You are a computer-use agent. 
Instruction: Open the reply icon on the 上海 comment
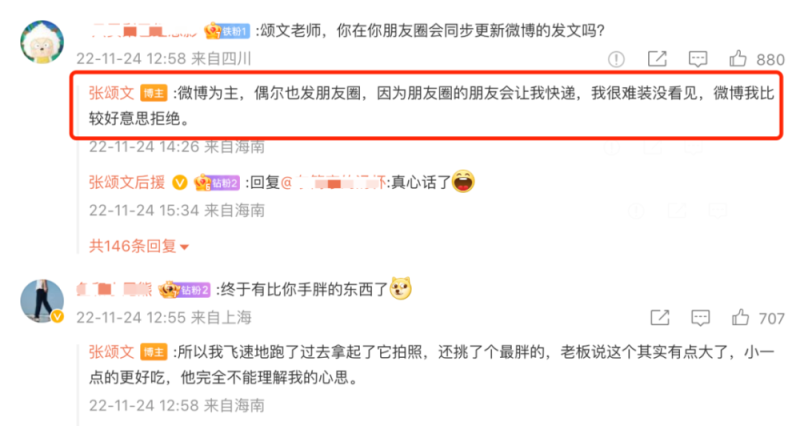tap(700, 318)
